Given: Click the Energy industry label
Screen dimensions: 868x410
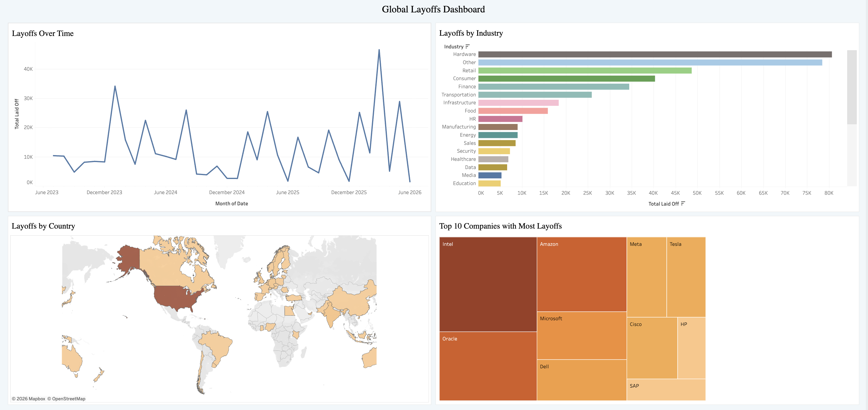Looking at the screenshot, I should 468,135.
